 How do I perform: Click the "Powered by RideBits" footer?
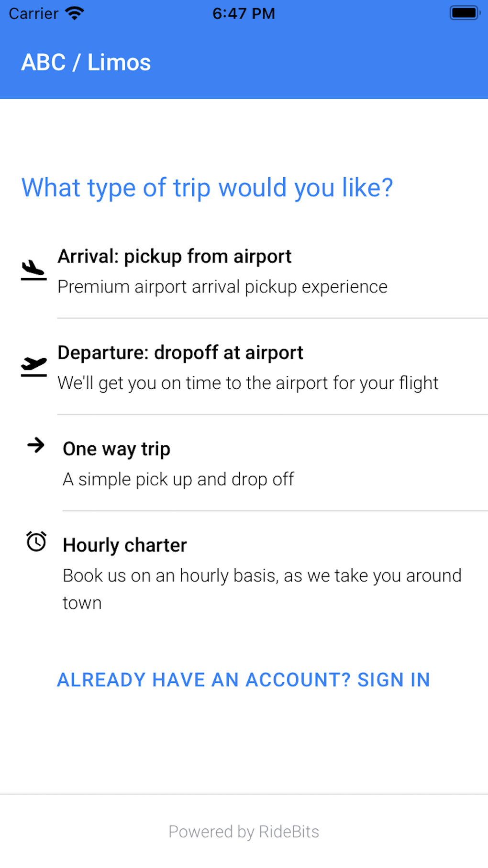[244, 832]
